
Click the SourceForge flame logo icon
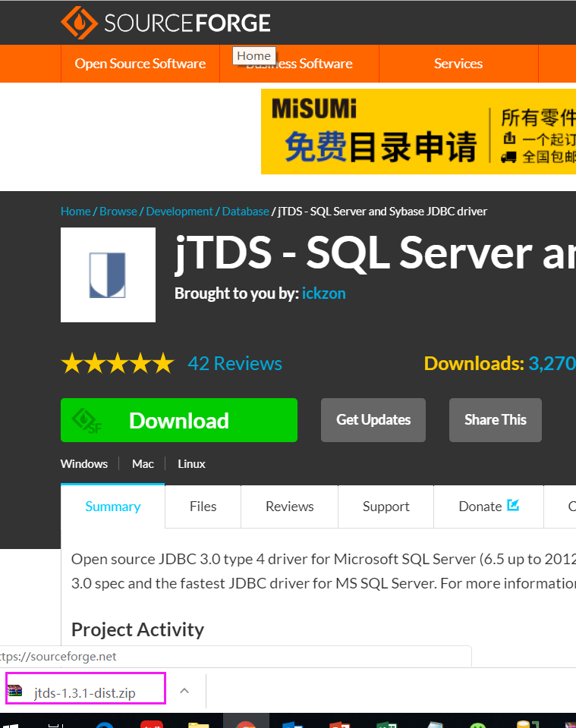coord(79,22)
